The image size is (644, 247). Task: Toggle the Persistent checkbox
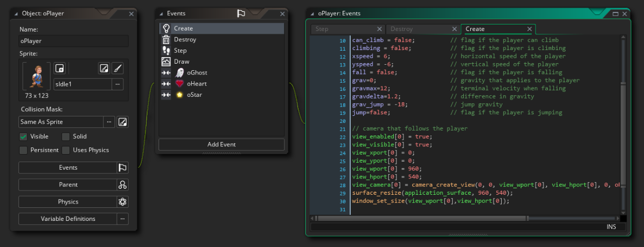click(23, 150)
